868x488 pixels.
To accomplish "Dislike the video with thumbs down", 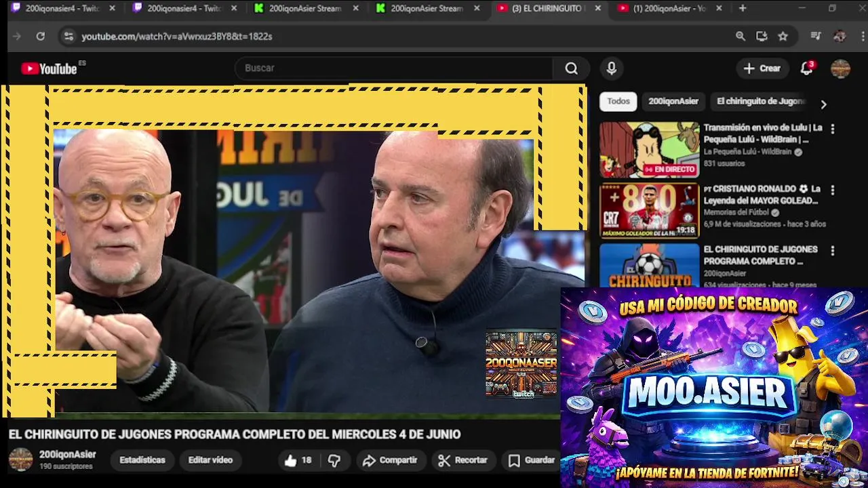I will [334, 460].
